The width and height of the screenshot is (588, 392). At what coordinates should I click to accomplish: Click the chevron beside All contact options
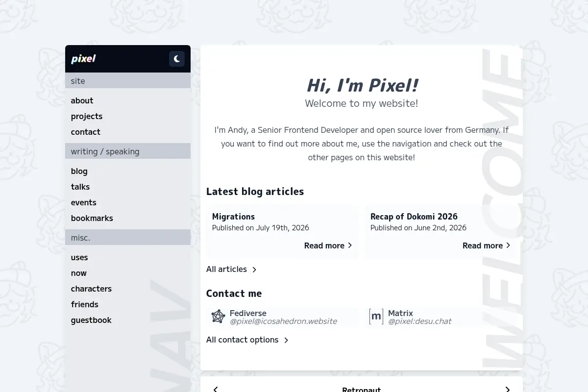[286, 340]
